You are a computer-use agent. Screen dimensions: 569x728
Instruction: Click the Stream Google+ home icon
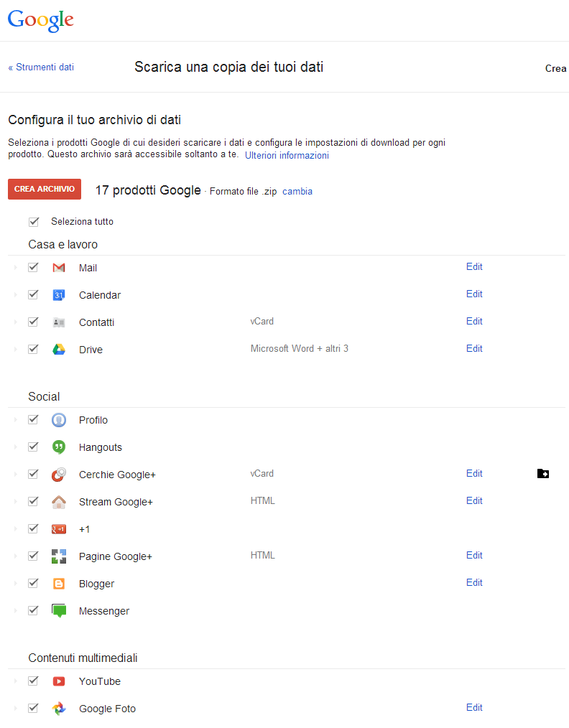point(58,502)
